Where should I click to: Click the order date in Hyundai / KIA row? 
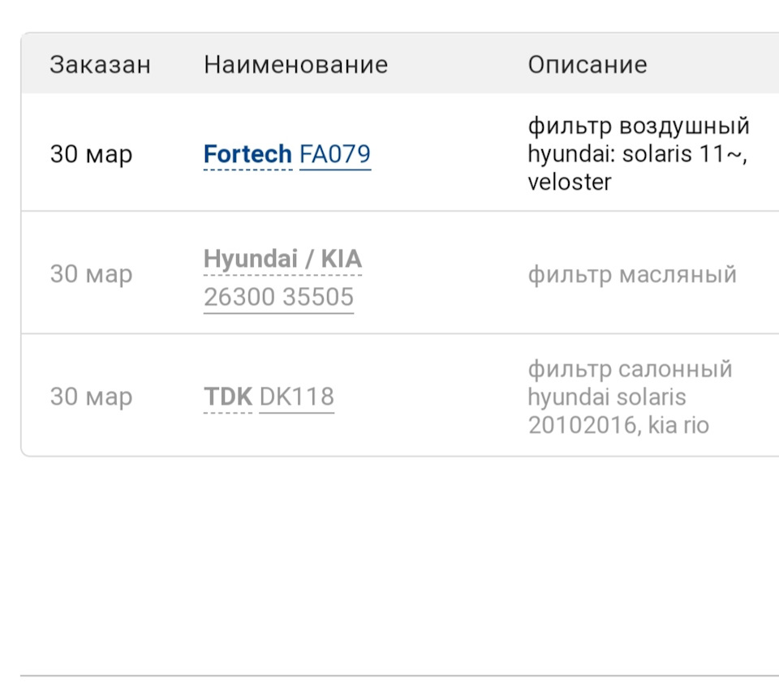(91, 274)
